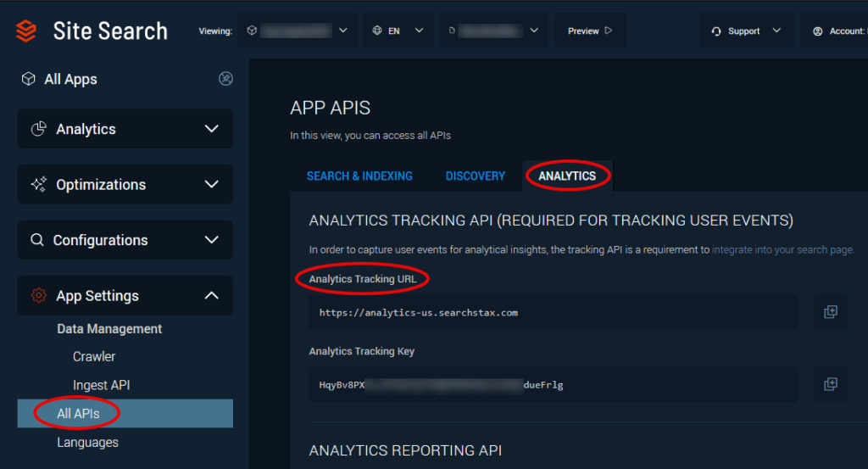Follow the integrate into your search page link
Viewport: 868px width, 469px height.
pos(782,250)
